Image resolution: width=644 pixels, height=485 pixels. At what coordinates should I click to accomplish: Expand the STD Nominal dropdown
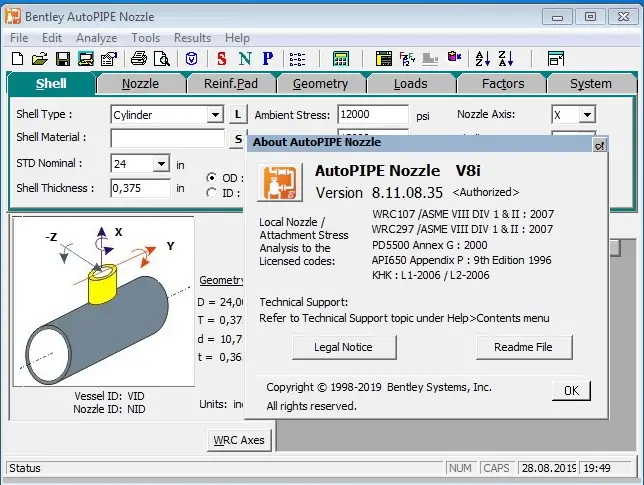161,164
